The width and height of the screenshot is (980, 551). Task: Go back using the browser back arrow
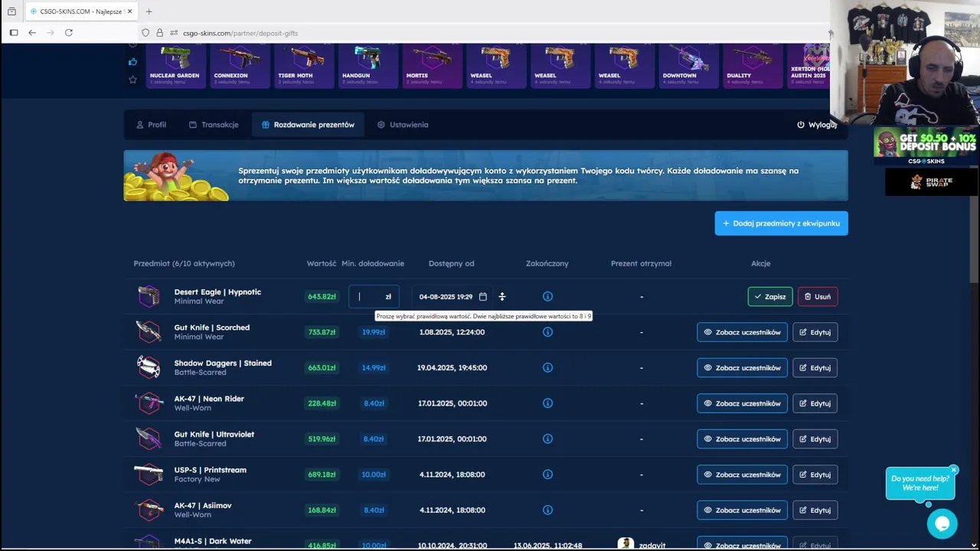[32, 33]
